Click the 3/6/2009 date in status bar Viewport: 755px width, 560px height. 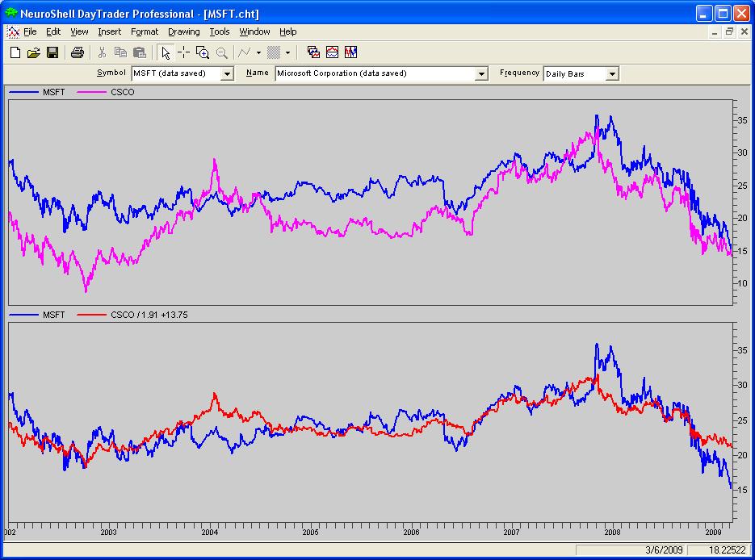click(x=664, y=550)
